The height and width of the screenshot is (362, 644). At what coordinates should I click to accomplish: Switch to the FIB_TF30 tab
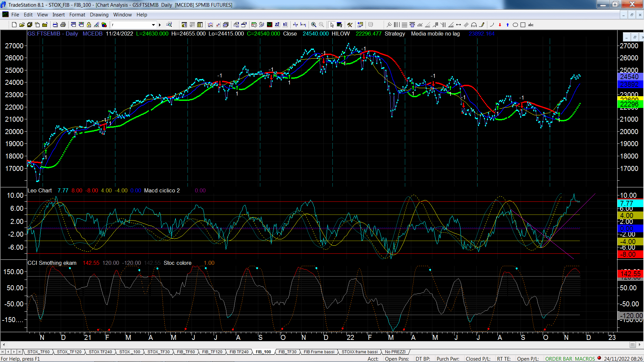click(x=287, y=352)
